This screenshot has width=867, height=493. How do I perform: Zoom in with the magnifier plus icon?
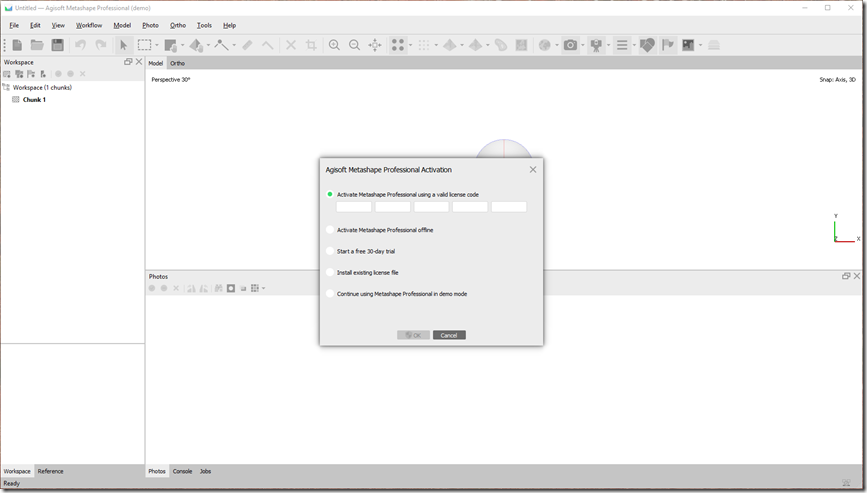click(334, 45)
